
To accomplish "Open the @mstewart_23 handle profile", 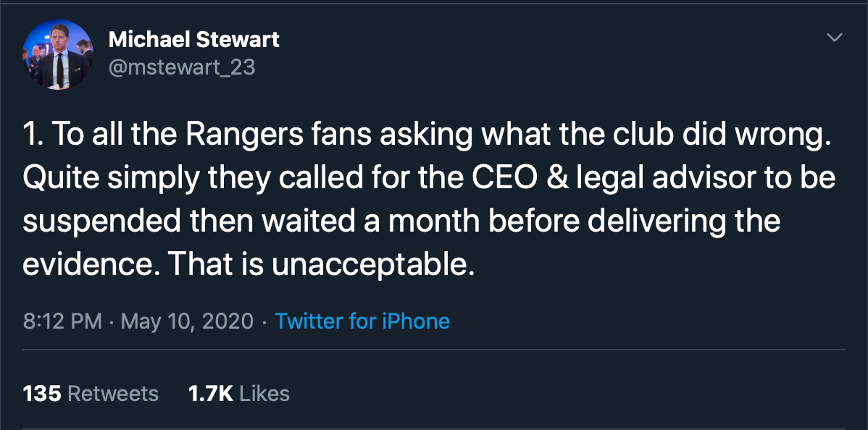I will [182, 67].
